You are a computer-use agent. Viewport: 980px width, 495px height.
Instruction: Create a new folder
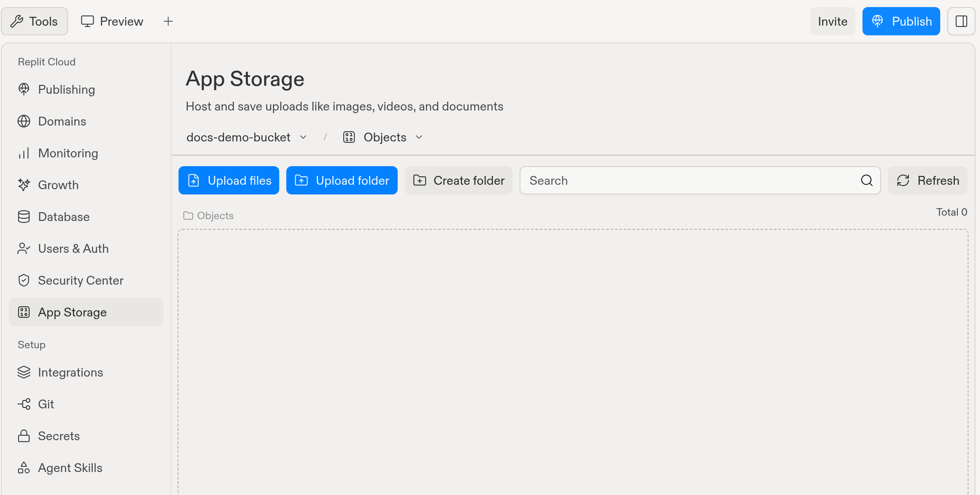459,180
